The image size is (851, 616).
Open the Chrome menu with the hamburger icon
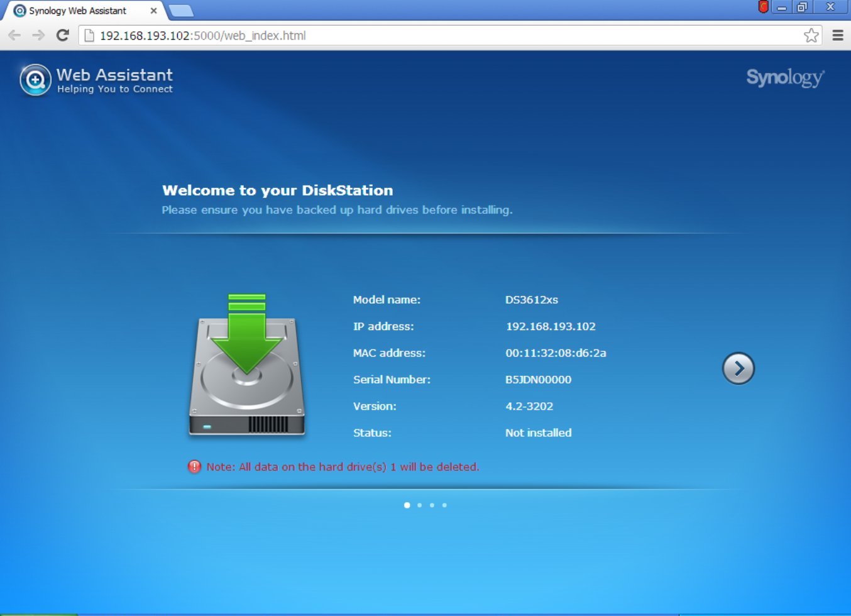(838, 36)
